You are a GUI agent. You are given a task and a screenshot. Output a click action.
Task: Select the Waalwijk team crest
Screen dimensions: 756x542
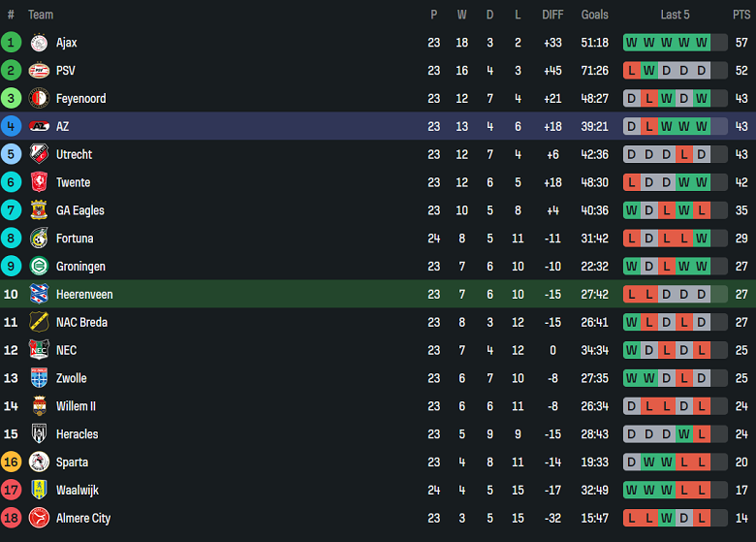point(39,490)
